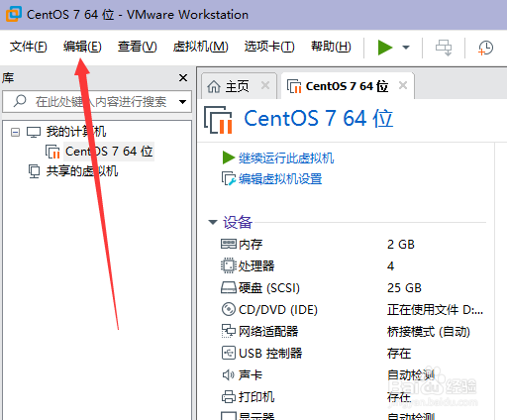Open the 编辑(E) menu
The height and width of the screenshot is (420, 507).
82,47
